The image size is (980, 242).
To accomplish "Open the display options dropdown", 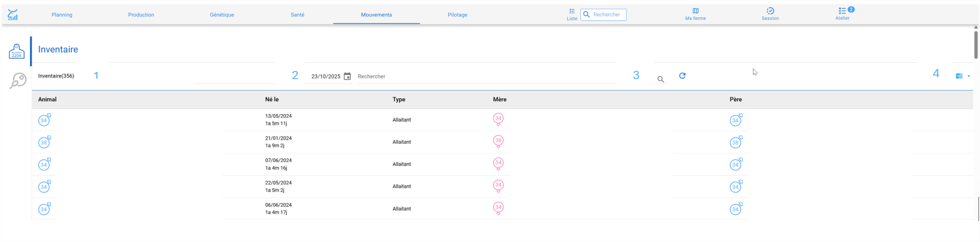I will point(963,76).
